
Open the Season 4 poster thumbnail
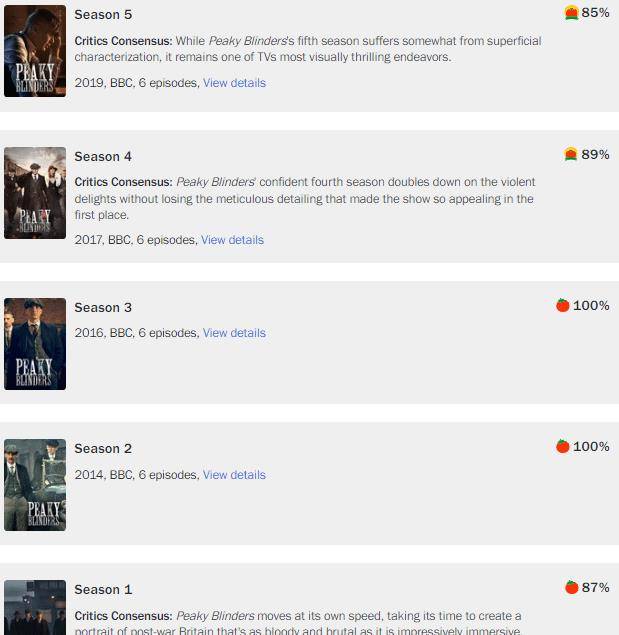[x=35, y=193]
